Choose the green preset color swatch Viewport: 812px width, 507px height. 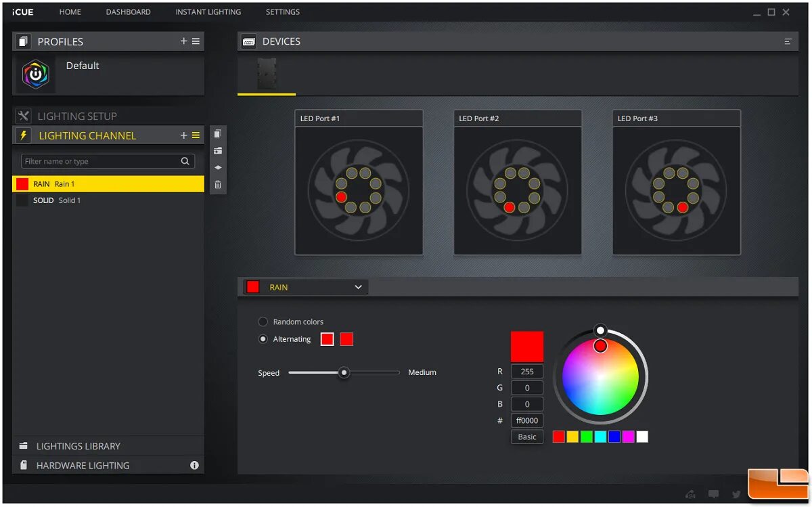point(587,437)
